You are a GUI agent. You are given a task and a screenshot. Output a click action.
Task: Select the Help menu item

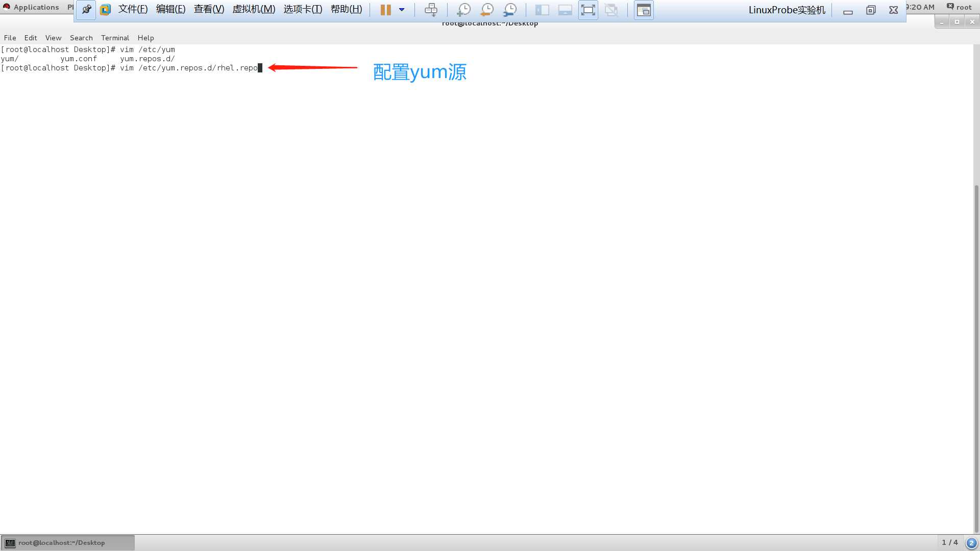click(145, 37)
